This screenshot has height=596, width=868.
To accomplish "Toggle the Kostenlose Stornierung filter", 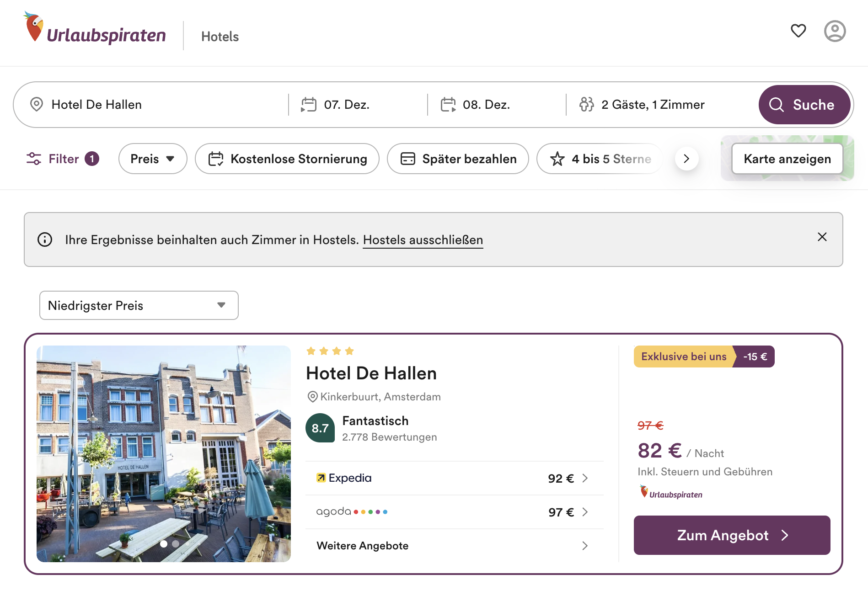I will 287,159.
